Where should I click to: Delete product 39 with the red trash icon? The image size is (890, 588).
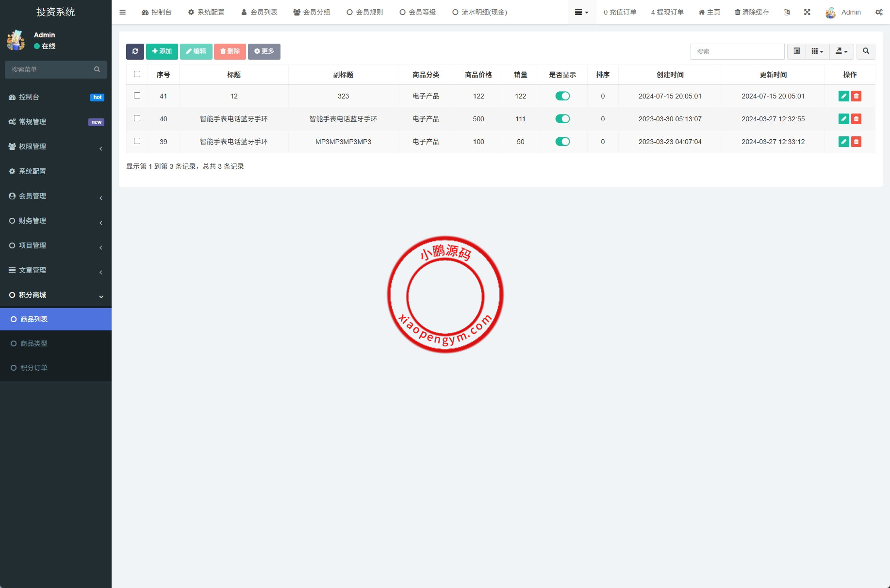(856, 142)
